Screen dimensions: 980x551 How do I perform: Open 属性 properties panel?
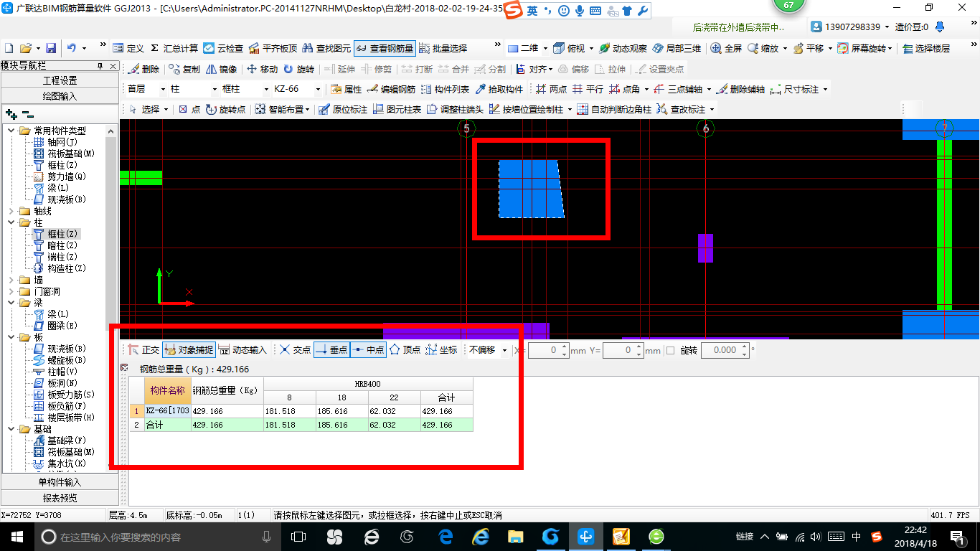pyautogui.click(x=346, y=90)
